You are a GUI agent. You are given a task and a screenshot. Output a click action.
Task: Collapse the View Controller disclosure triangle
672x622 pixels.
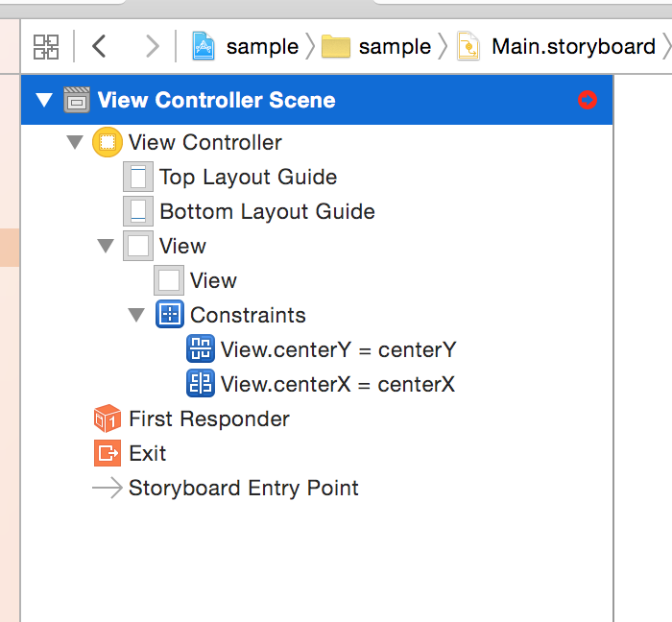click(74, 143)
